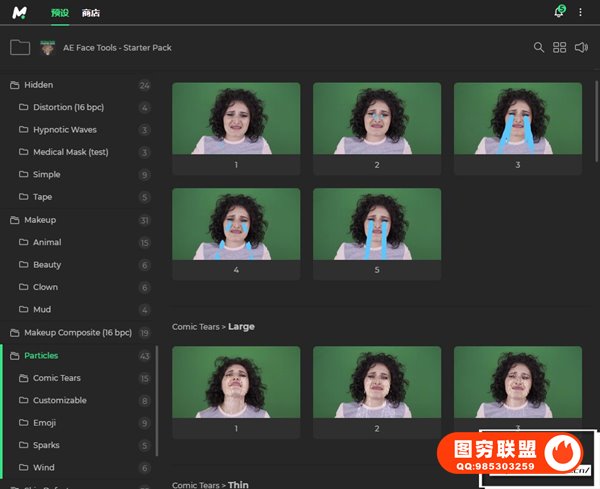Select the Emoji subfolder

point(46,423)
